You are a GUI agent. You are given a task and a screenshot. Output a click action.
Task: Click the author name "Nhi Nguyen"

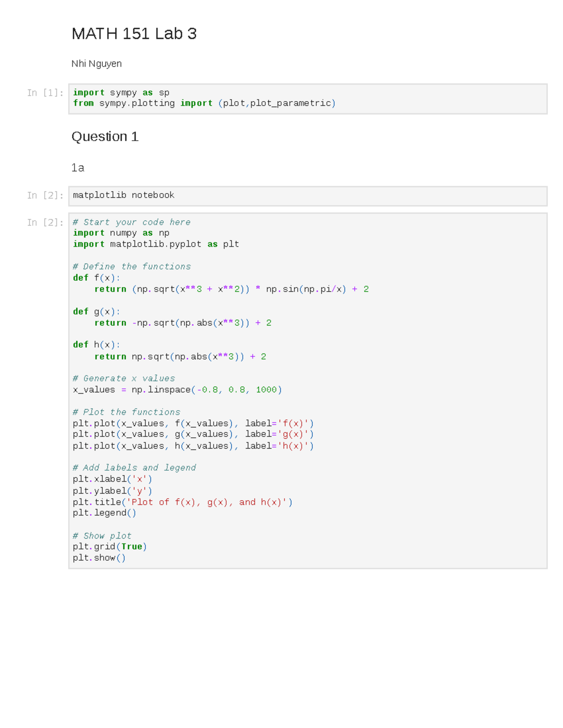96,64
